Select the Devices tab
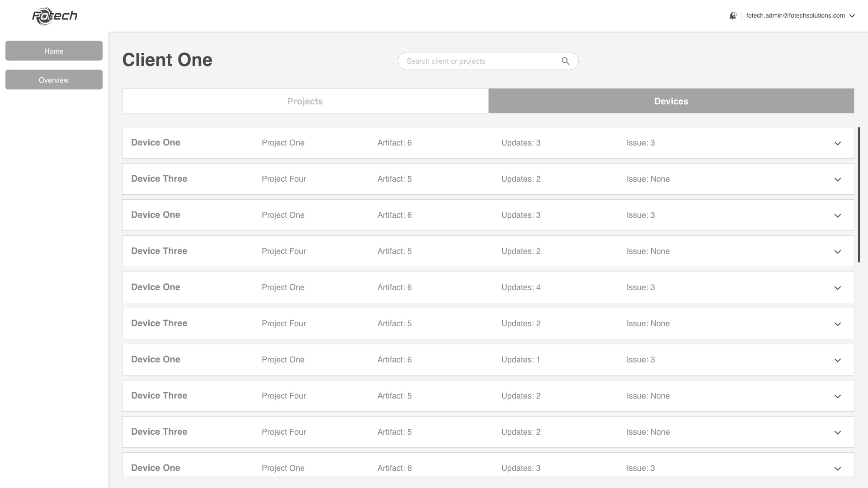This screenshot has width=868, height=488. click(671, 101)
